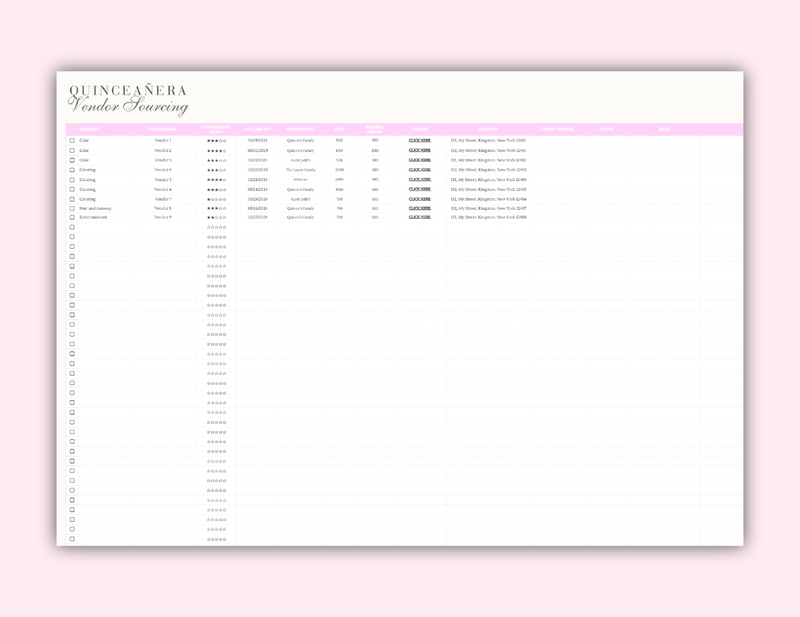Click Vendor 2 four-star rating
This screenshot has width=800, height=617.
click(x=216, y=151)
